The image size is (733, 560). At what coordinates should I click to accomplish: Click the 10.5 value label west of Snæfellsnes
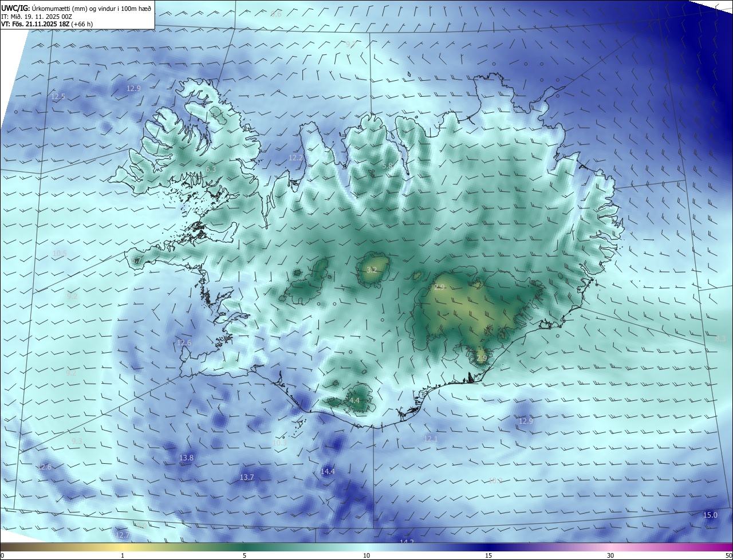click(x=60, y=254)
